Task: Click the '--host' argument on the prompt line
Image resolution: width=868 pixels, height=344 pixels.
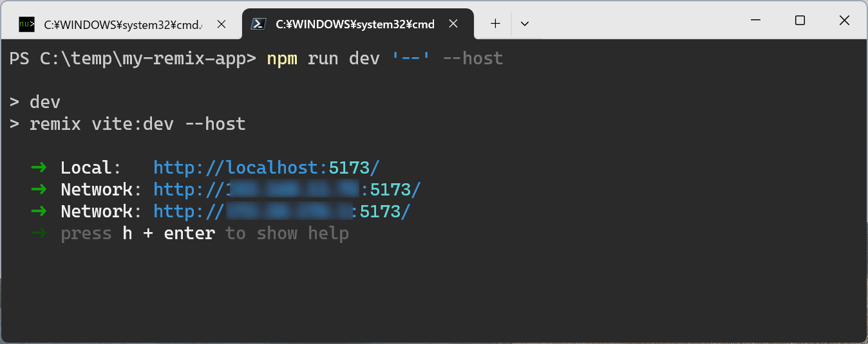Action: [x=473, y=59]
